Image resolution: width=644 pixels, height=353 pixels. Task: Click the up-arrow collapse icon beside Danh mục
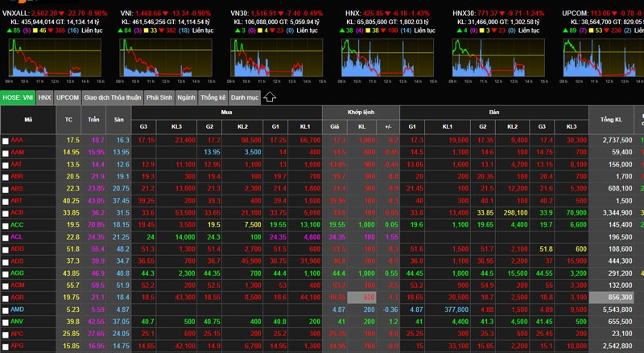[270, 97]
